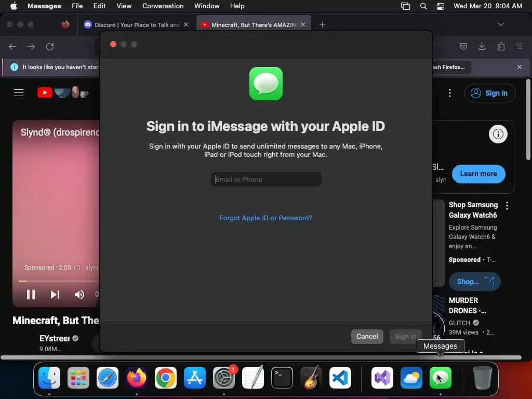The width and height of the screenshot is (532, 399).
Task: Click the Shop button with external link
Action: pyautogui.click(x=475, y=282)
